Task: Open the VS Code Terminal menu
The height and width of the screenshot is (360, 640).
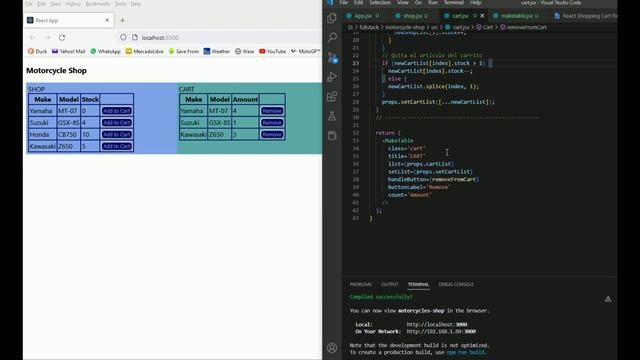Action: [453, 3]
